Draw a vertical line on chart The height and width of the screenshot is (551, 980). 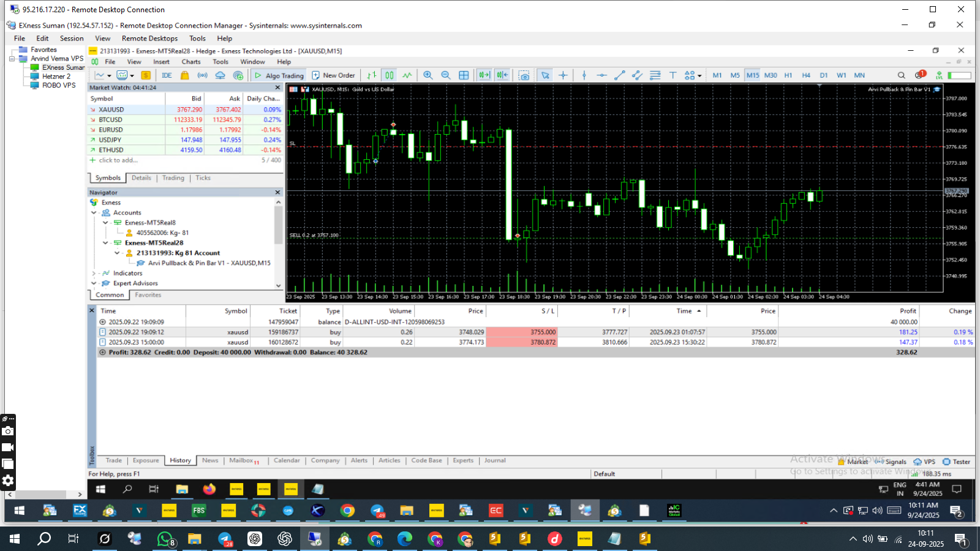pyautogui.click(x=584, y=75)
